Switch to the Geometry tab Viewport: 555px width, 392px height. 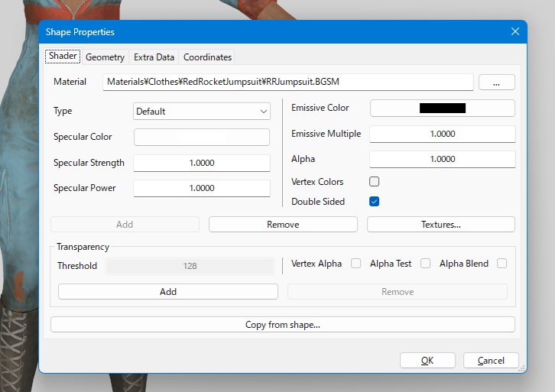point(105,57)
